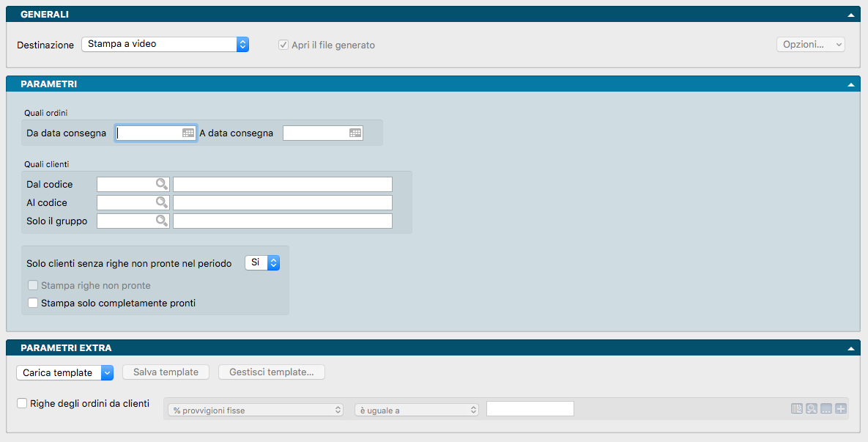Click the magnifier search icon in filter row
This screenshot has height=442, width=868.
(812, 409)
